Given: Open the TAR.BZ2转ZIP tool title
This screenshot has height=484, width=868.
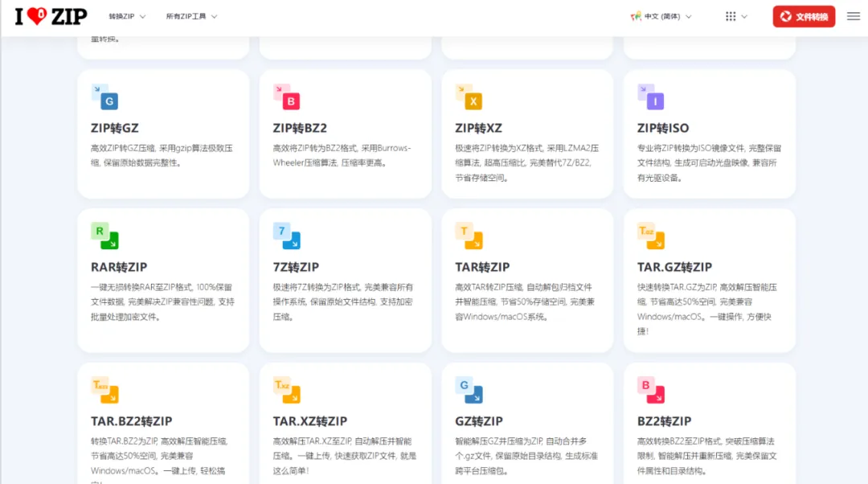Looking at the screenshot, I should coord(132,420).
